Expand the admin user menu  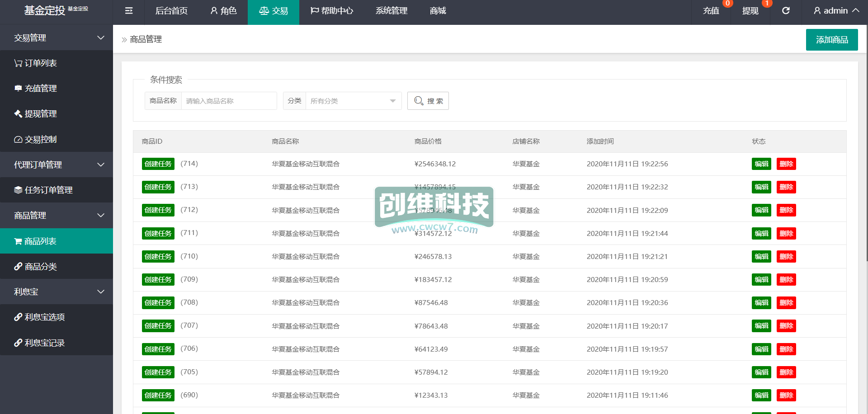pos(836,11)
